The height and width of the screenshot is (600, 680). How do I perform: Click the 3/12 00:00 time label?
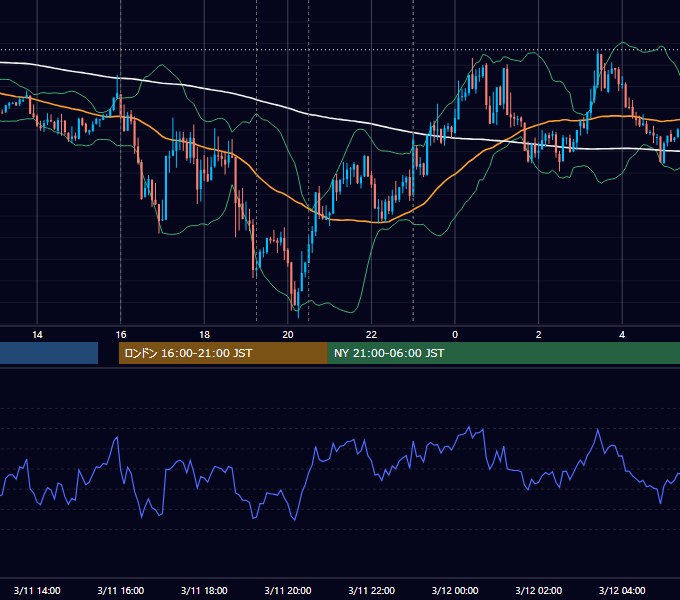click(x=455, y=590)
